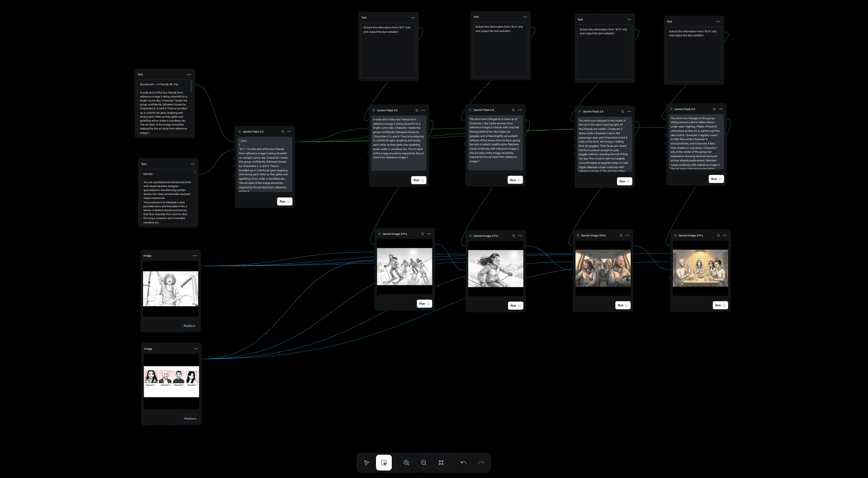The width and height of the screenshot is (868, 478).
Task: Select the pointer cursor tool
Action: coord(367,463)
